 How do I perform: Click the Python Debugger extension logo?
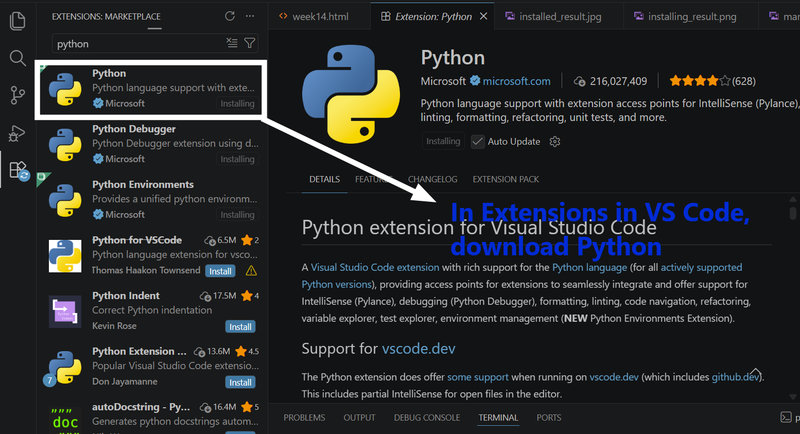(65, 144)
